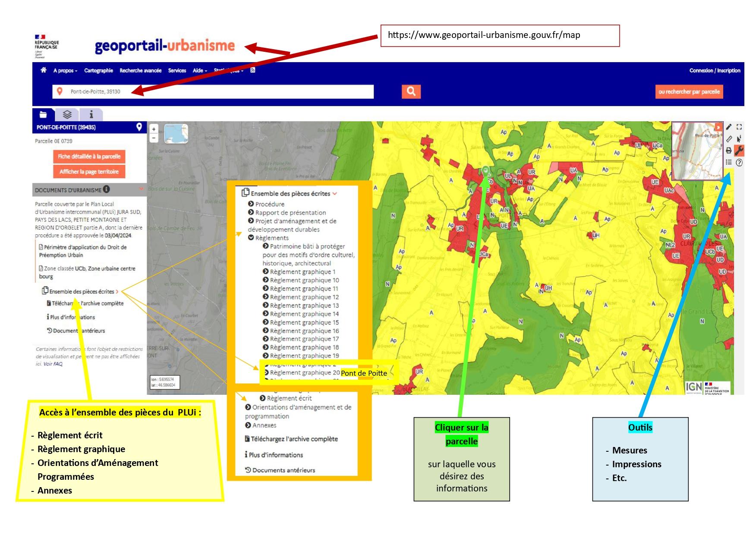
Task: Open the information "i" tab
Action: coord(91,114)
